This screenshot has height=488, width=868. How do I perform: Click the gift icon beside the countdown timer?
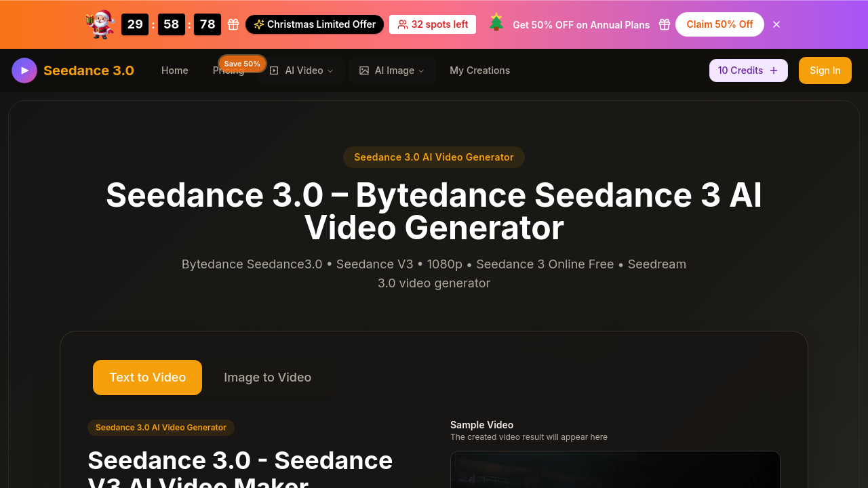(233, 24)
